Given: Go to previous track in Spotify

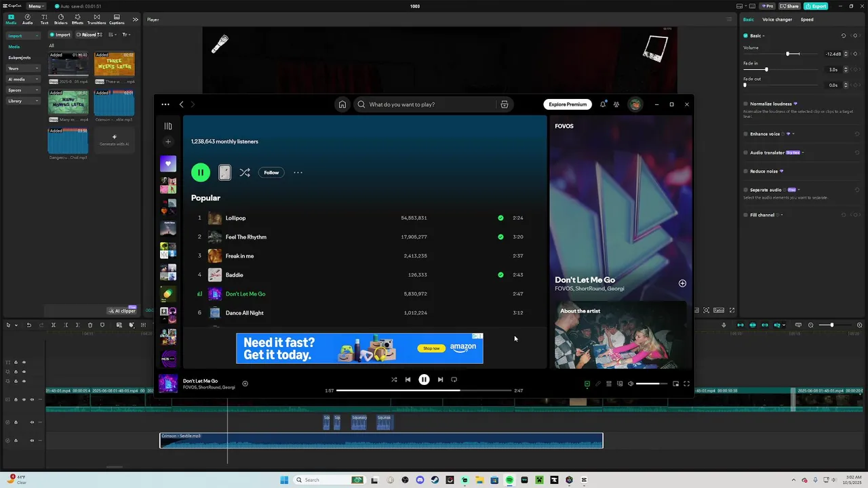Looking at the screenshot, I should 408,380.
